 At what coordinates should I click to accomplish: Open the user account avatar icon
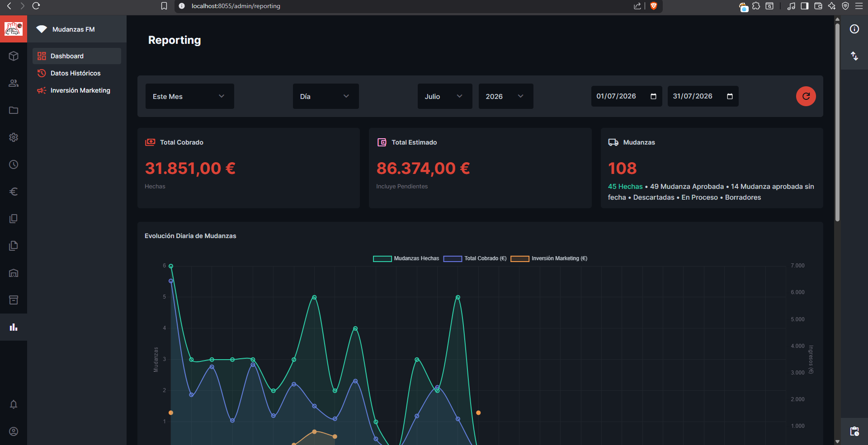click(14, 431)
